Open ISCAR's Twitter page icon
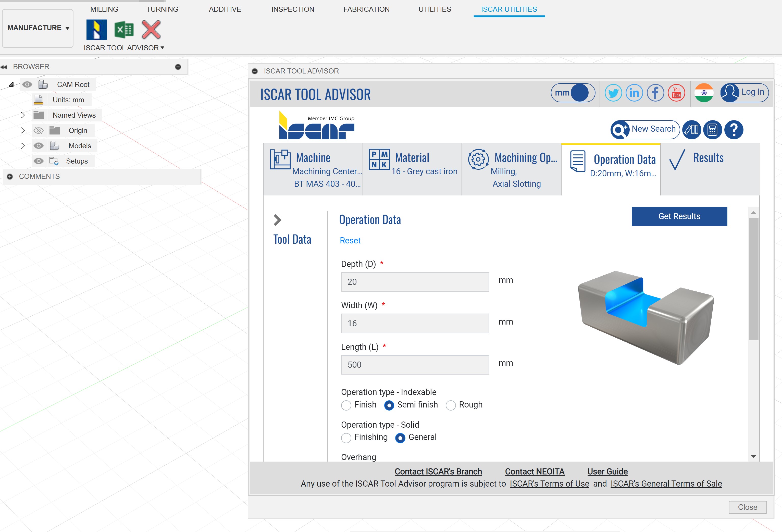 pyautogui.click(x=613, y=93)
